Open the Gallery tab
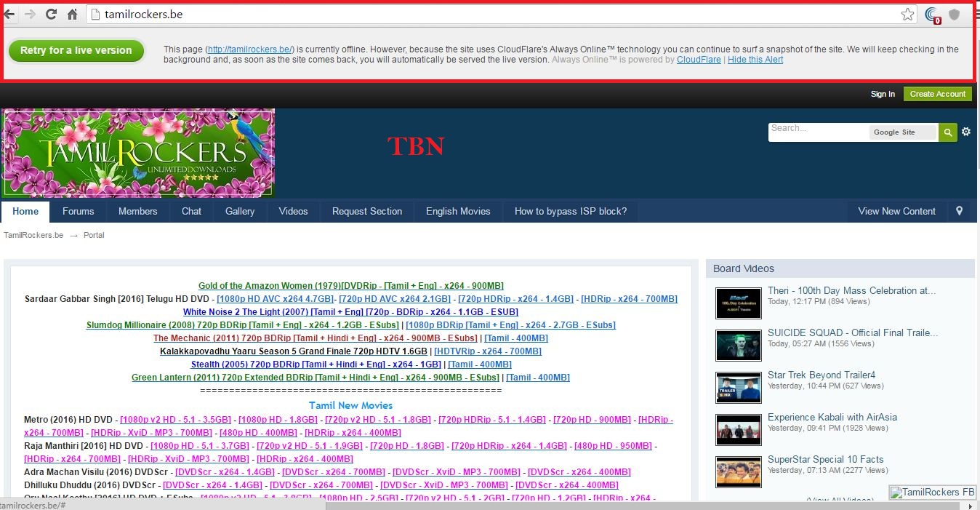 (x=240, y=211)
